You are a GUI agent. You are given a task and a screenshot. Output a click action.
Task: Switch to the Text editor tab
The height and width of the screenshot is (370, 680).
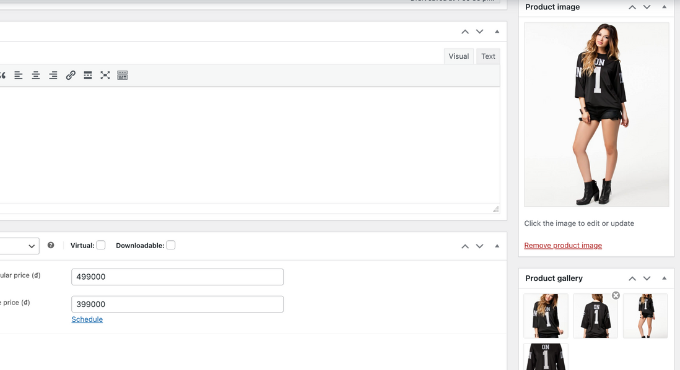coord(488,56)
